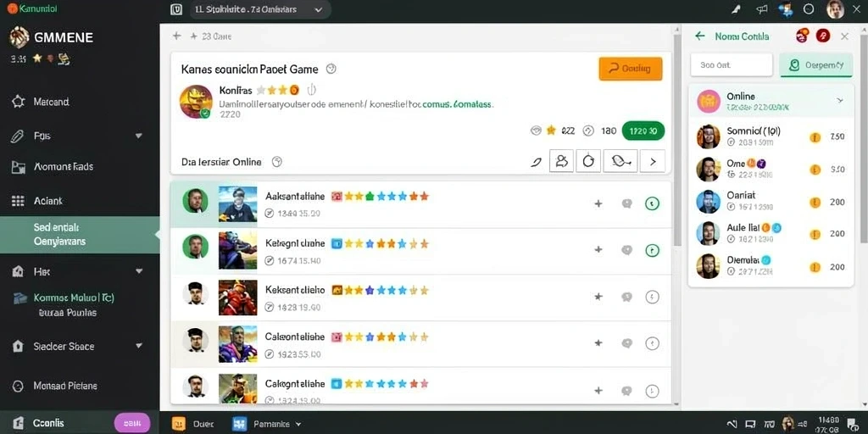Click the Cconlis item at sidebar bottom
Screen dimensions: 868x434
[39, 423]
